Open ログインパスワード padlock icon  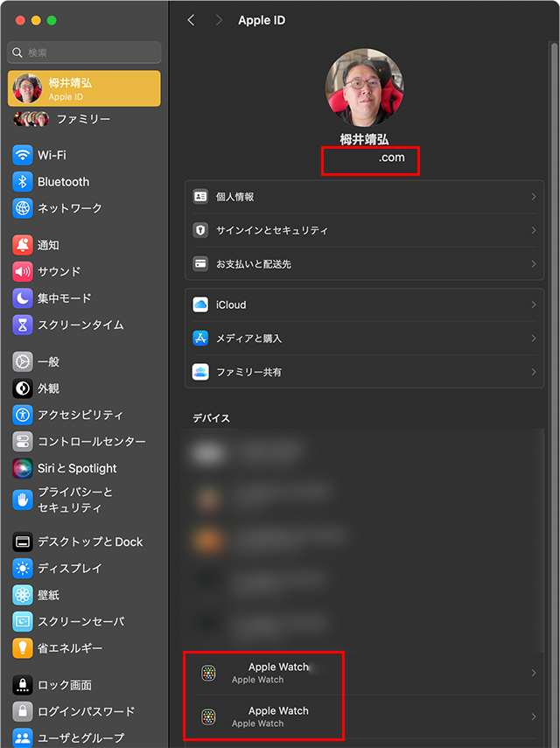pos(23,712)
